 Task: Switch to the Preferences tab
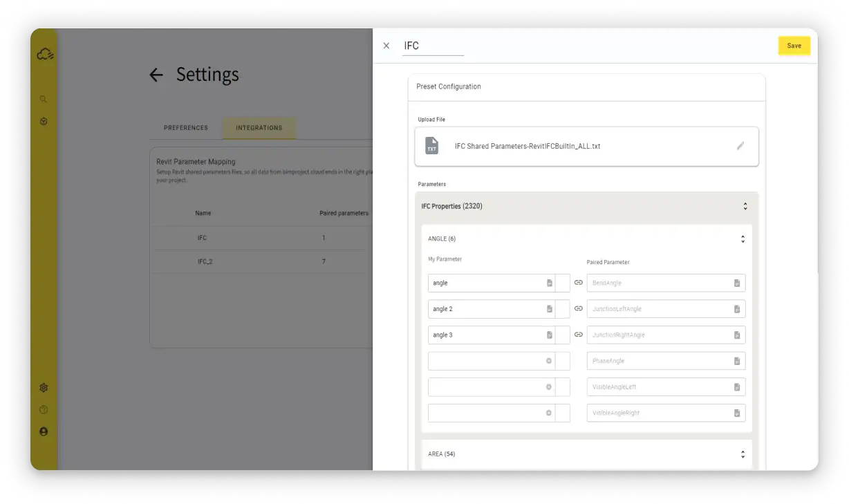point(185,128)
